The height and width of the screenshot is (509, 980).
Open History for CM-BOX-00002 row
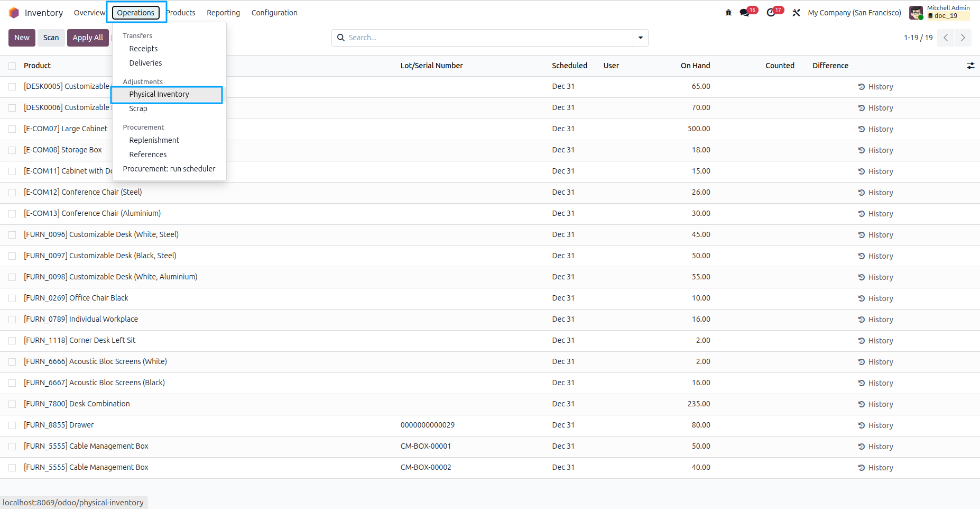point(875,468)
